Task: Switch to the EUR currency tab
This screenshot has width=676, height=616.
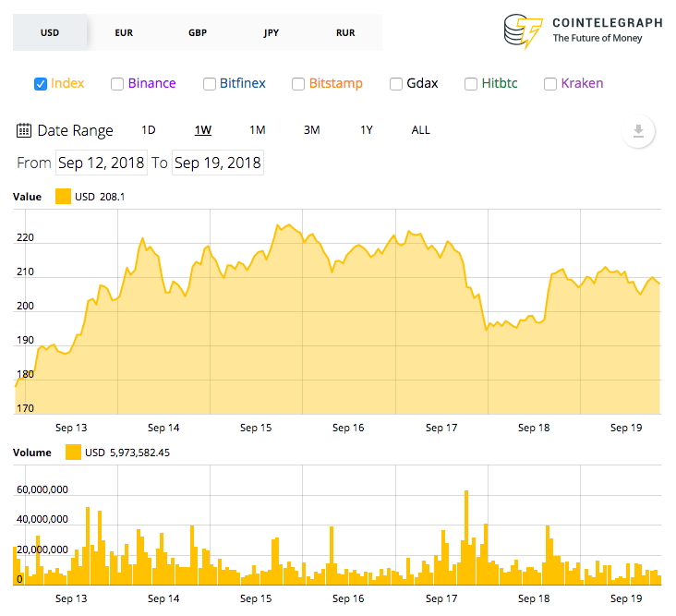Action: tap(124, 32)
